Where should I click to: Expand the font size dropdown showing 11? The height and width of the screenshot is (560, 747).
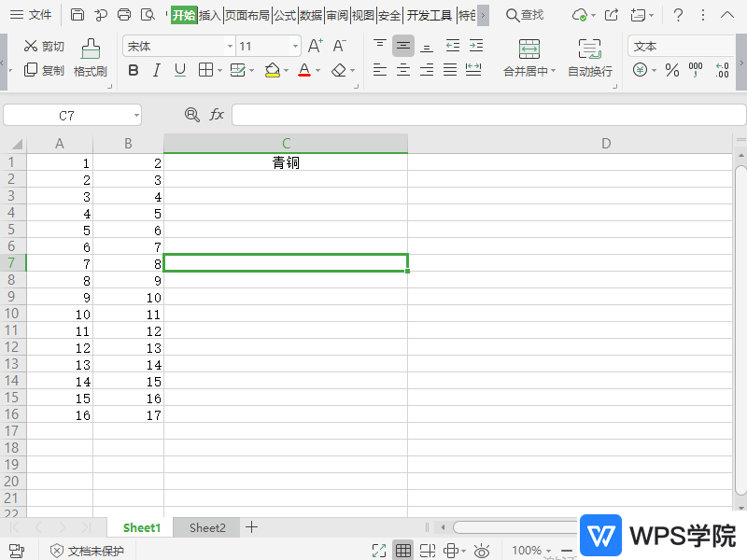[296, 47]
